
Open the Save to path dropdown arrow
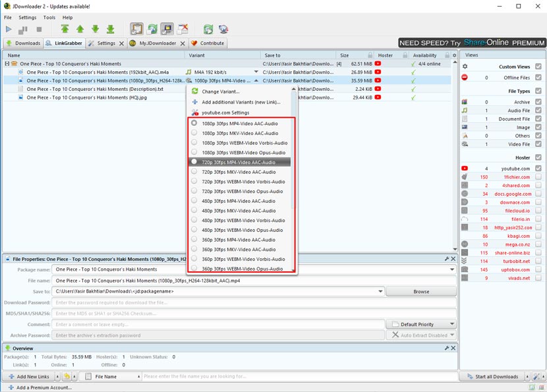point(381,291)
